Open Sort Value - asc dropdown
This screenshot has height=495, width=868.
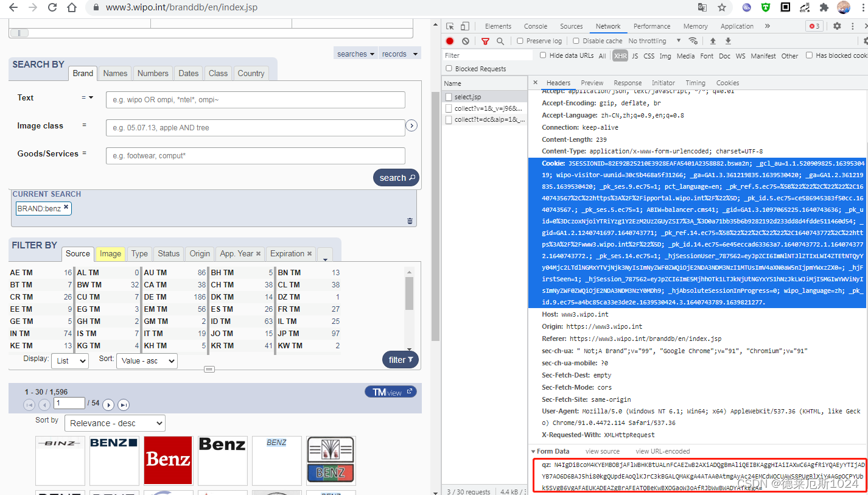pyautogui.click(x=147, y=361)
